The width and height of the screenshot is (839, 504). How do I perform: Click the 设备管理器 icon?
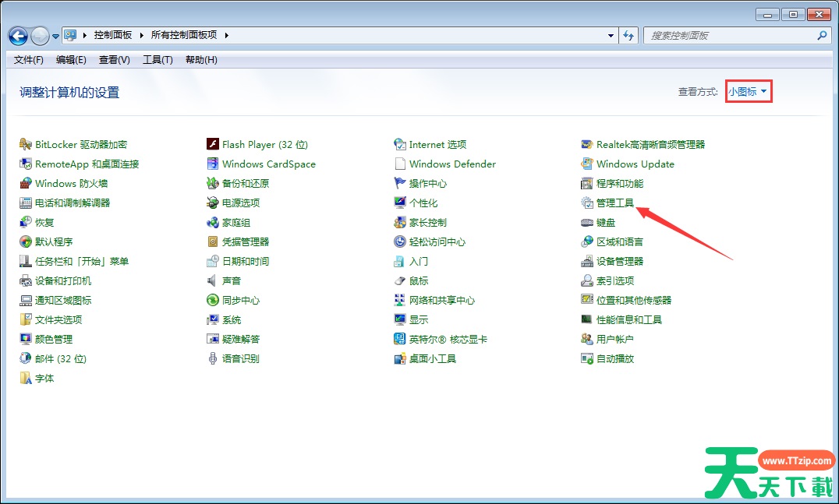tap(587, 261)
